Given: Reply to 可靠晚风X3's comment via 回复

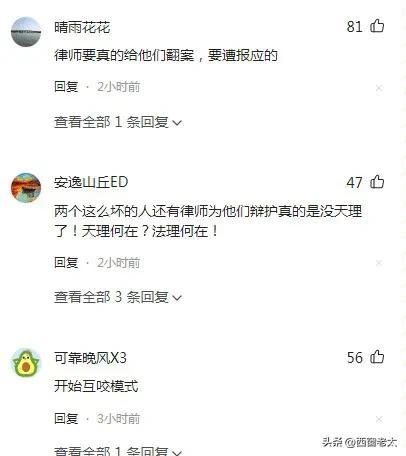Looking at the screenshot, I should (66, 419).
